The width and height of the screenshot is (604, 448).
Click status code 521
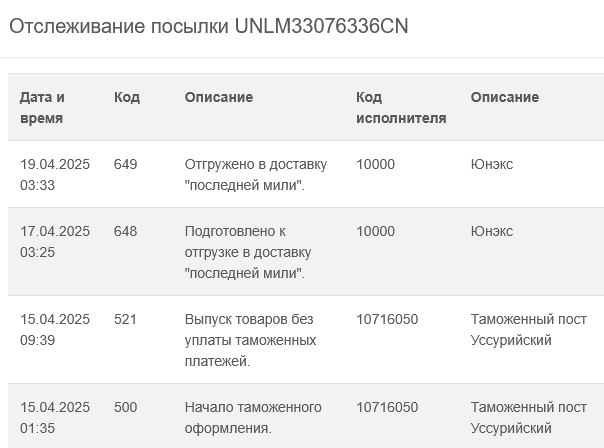(126, 319)
